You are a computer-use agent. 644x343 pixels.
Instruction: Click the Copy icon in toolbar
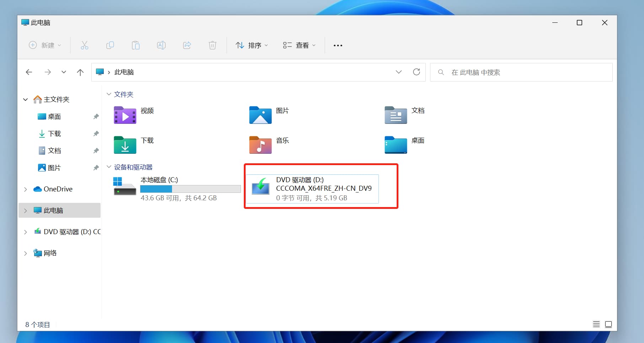click(110, 45)
